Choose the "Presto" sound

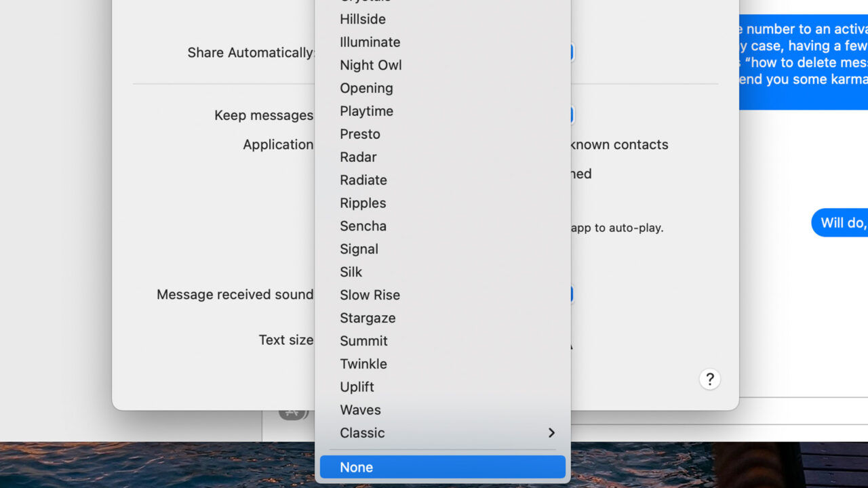point(360,134)
